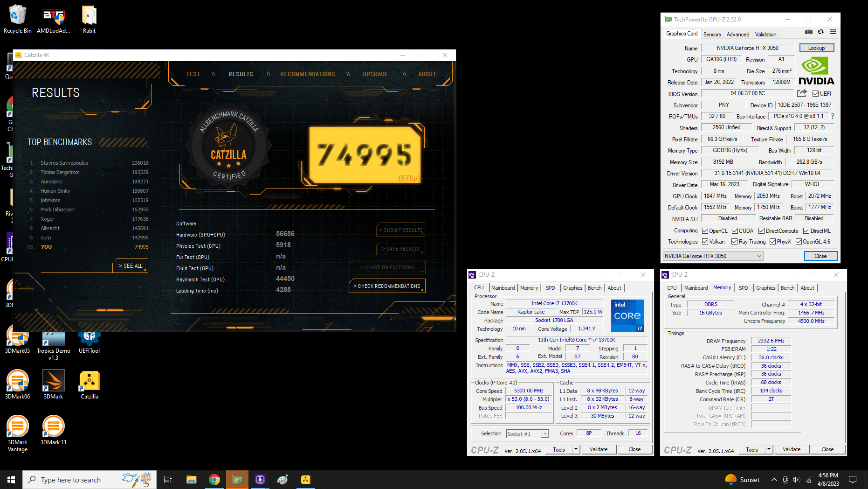868x489 pixels.
Task: Select Stavros Savvopoulos leaderboard entry
Action: pos(89,163)
